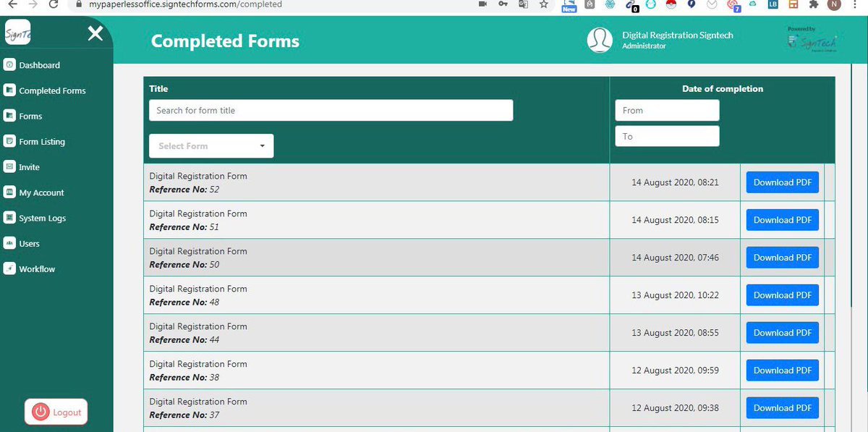Viewport: 868px width, 432px height.
Task: Click the translate page icon
Action: [523, 4]
